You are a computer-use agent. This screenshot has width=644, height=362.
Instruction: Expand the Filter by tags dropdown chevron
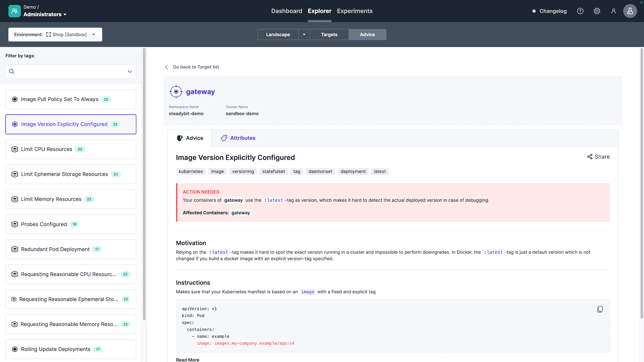click(x=130, y=72)
